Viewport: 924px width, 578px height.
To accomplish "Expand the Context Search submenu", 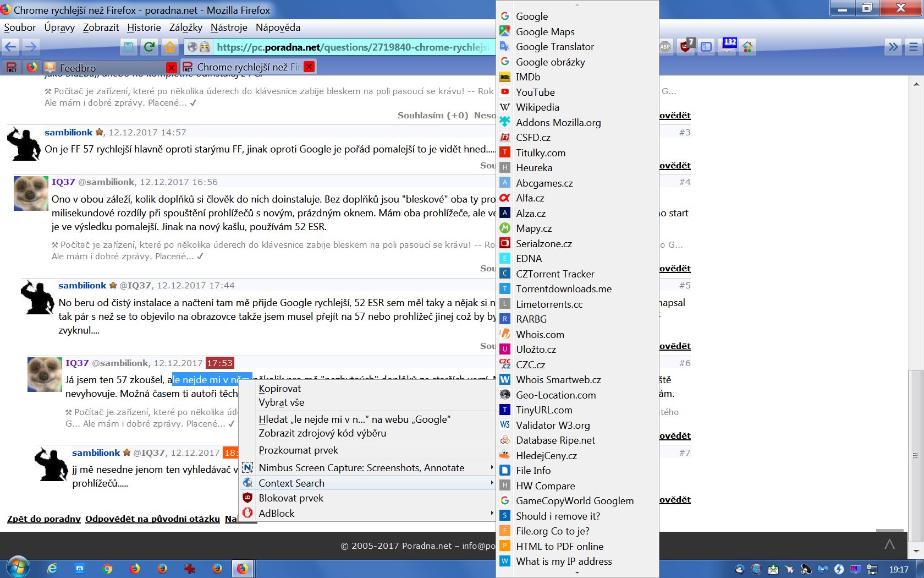I will pyautogui.click(x=367, y=483).
